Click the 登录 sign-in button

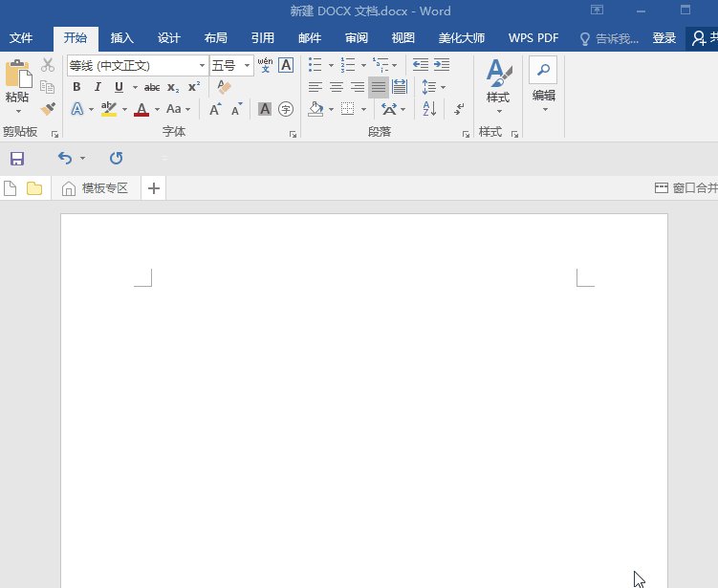point(664,38)
